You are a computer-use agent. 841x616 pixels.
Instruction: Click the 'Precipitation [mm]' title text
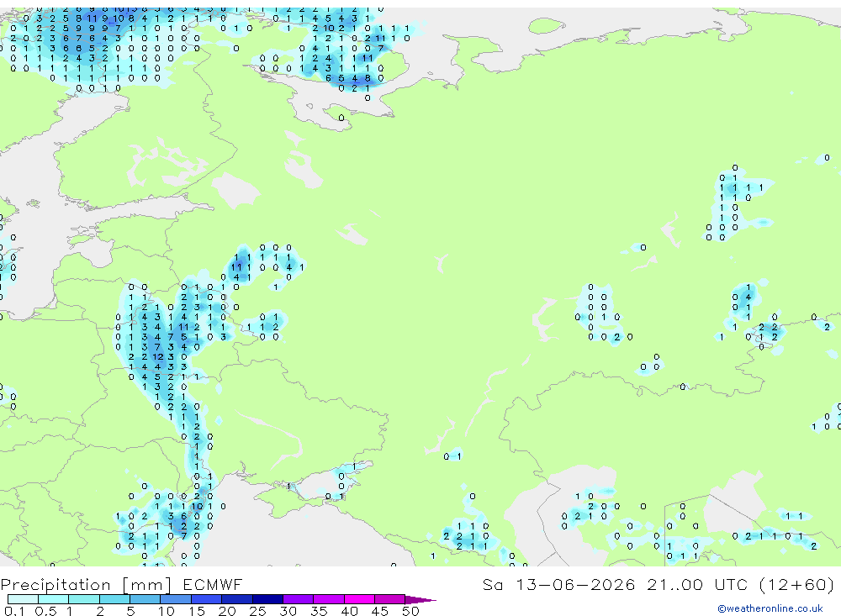click(x=86, y=585)
